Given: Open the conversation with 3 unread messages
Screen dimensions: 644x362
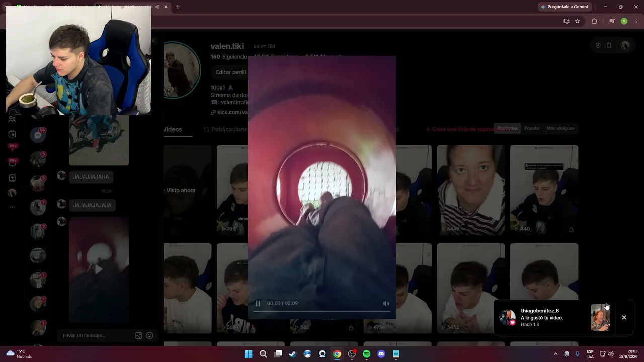Looking at the screenshot, I should pyautogui.click(x=38, y=183).
